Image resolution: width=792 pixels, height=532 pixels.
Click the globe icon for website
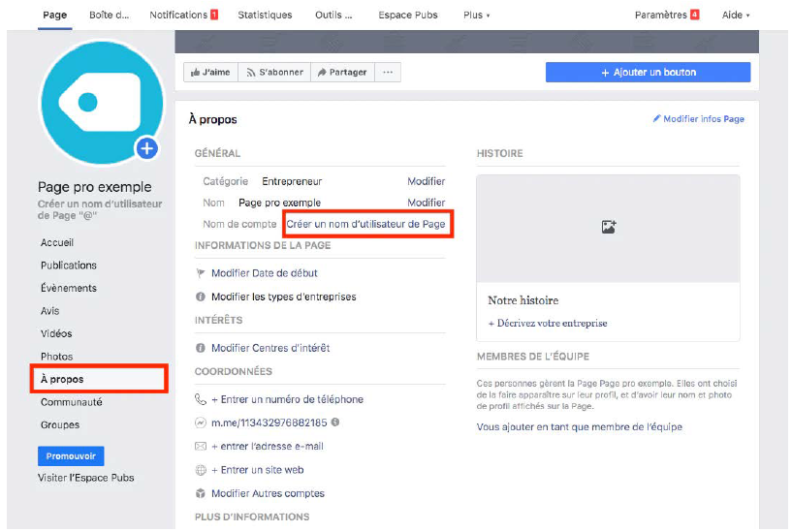pos(201,470)
